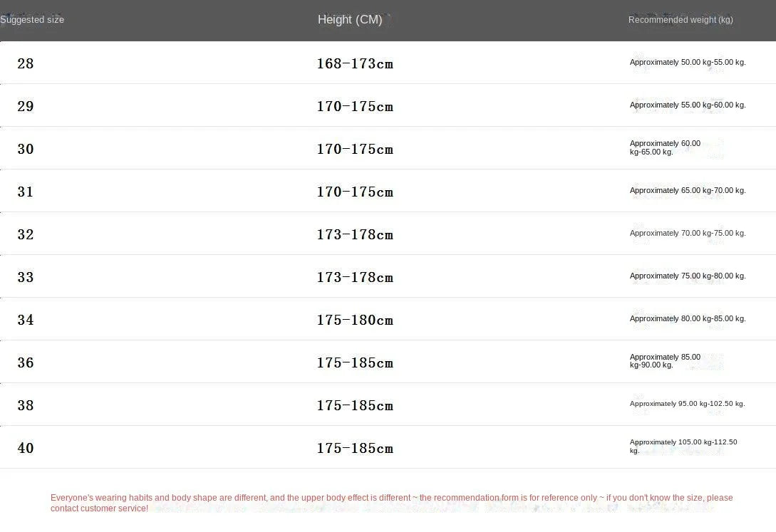Pick size 34 in the size column

click(x=26, y=320)
